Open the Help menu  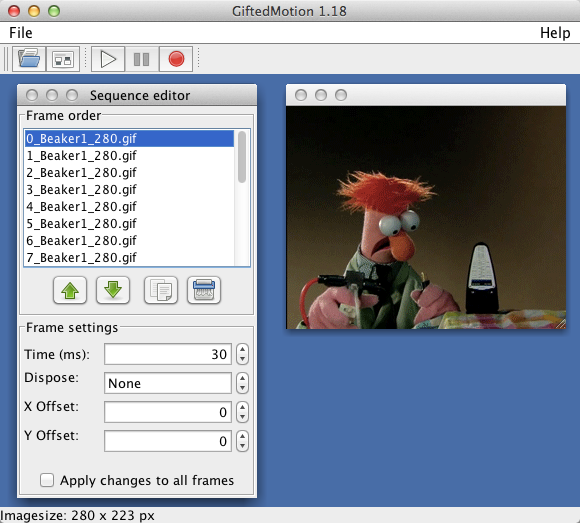click(x=555, y=33)
